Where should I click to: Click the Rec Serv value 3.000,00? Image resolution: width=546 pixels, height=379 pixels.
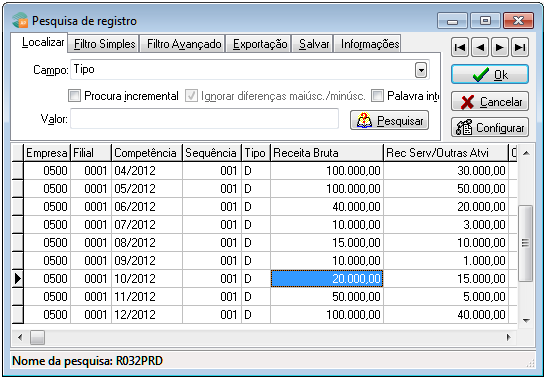(446, 225)
